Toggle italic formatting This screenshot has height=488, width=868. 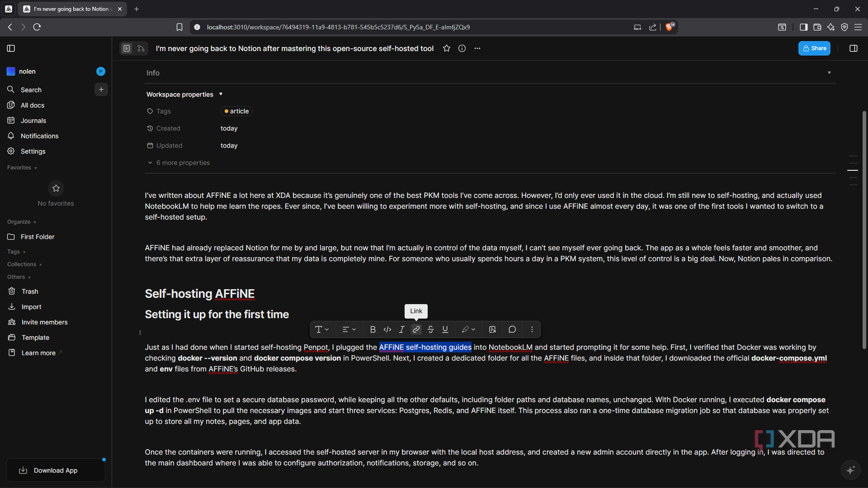pyautogui.click(x=401, y=329)
